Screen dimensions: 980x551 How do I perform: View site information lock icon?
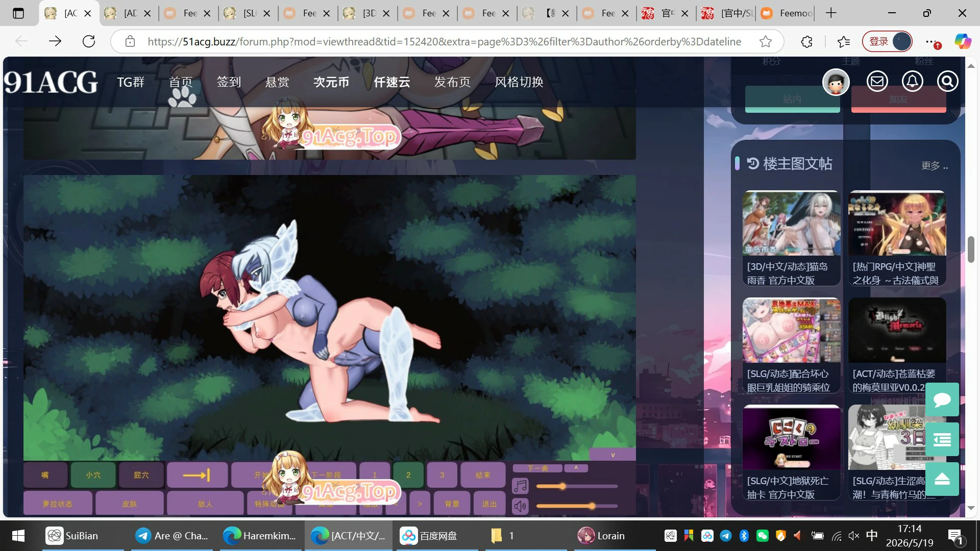[130, 41]
